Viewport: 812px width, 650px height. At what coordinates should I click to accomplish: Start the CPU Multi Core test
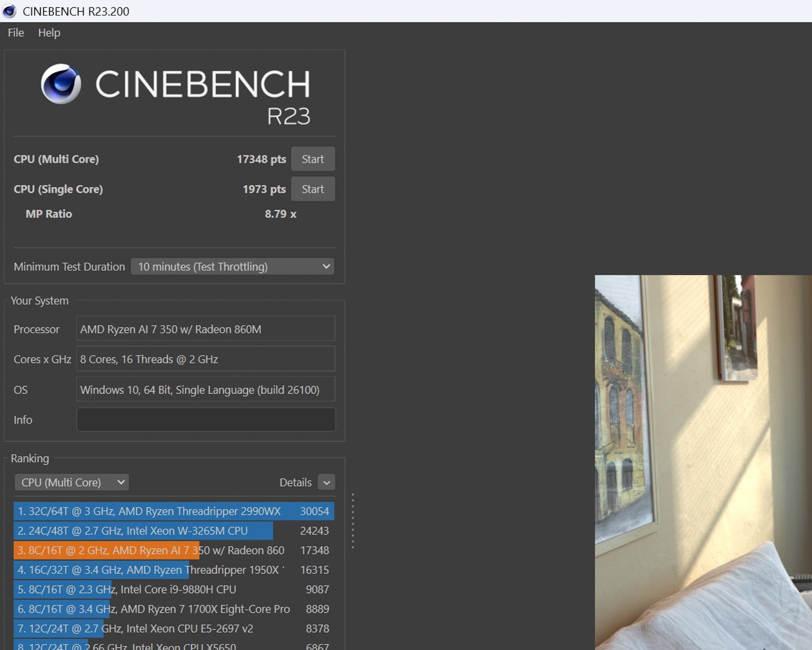coord(313,159)
